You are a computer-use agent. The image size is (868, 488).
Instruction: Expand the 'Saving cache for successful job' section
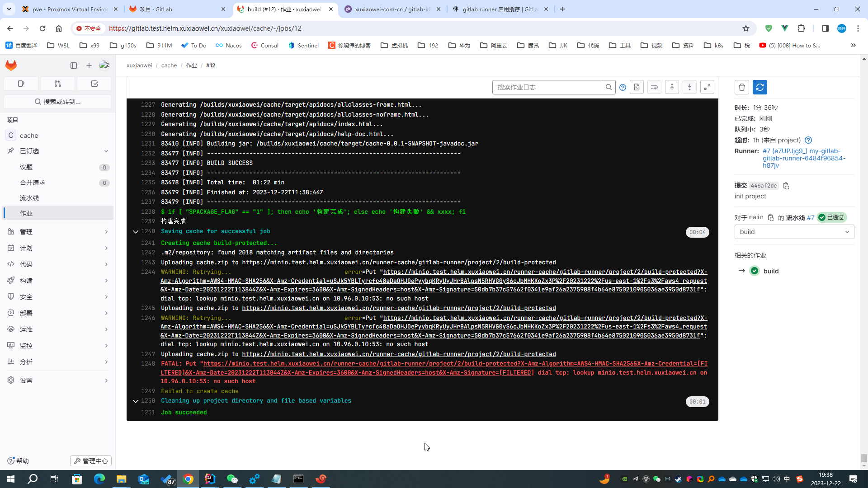tap(135, 231)
